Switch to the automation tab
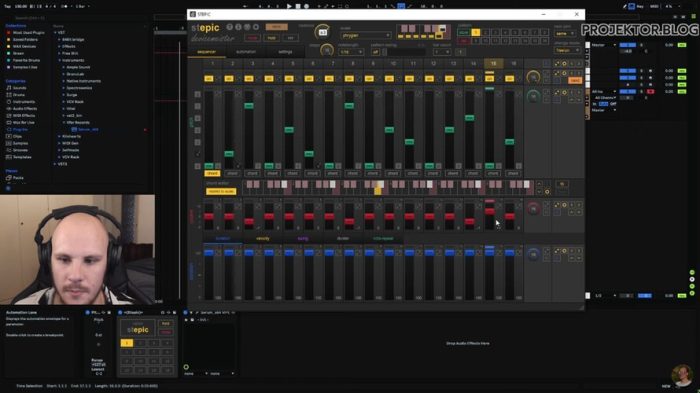The width and height of the screenshot is (700, 393). pyautogui.click(x=246, y=52)
